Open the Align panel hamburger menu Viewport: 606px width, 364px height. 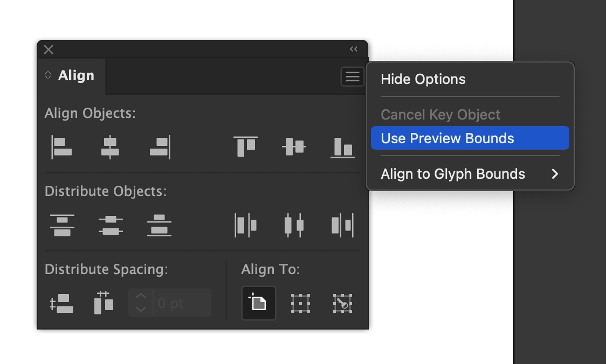(353, 77)
